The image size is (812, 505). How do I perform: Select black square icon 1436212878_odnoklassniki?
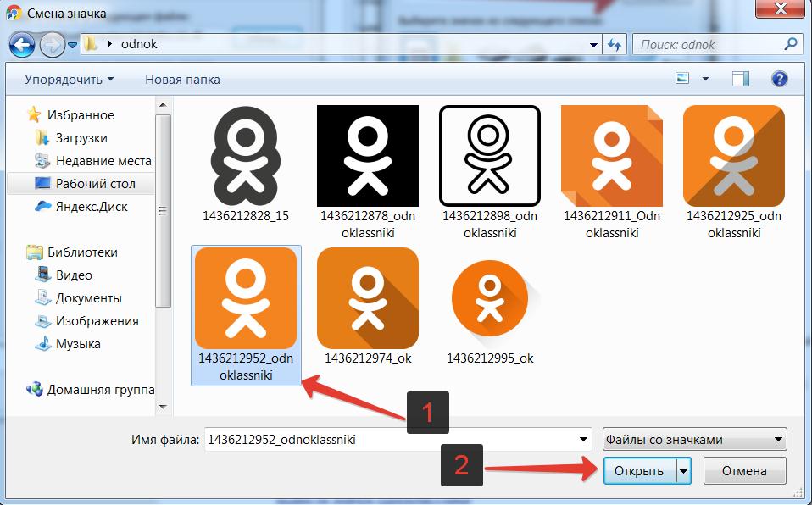(368, 156)
